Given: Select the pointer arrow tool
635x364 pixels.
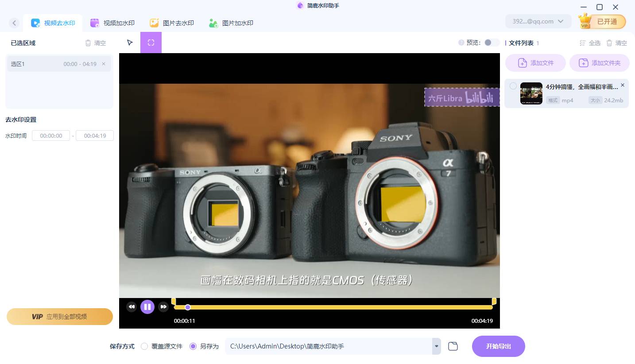Looking at the screenshot, I should (130, 43).
